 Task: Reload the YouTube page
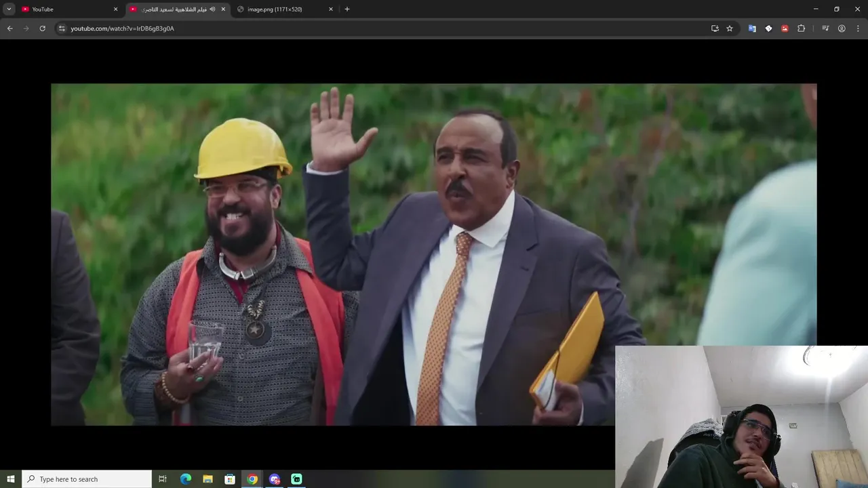(x=42, y=28)
